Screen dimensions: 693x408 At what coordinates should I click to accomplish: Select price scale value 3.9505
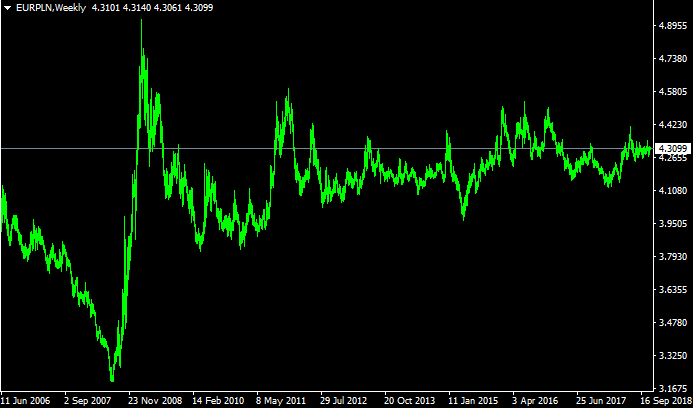675,224
